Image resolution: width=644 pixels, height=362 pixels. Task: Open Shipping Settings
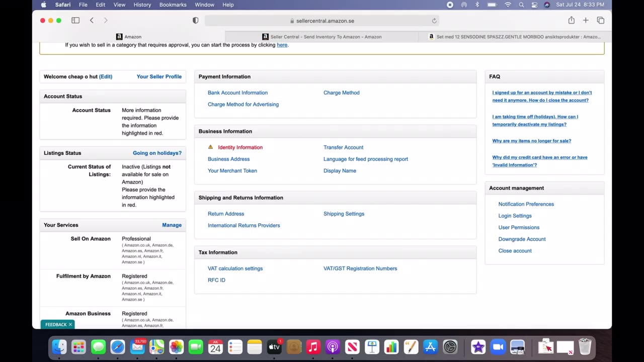[344, 214]
